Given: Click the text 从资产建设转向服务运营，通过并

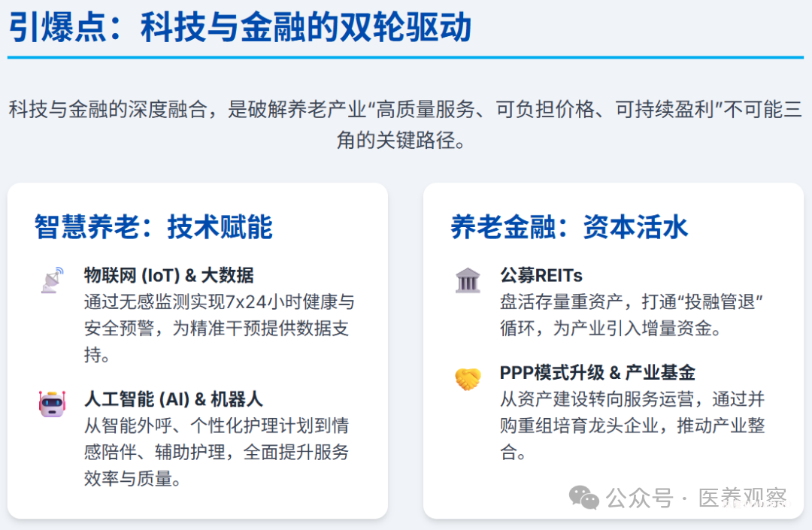Looking at the screenshot, I should click(632, 399).
